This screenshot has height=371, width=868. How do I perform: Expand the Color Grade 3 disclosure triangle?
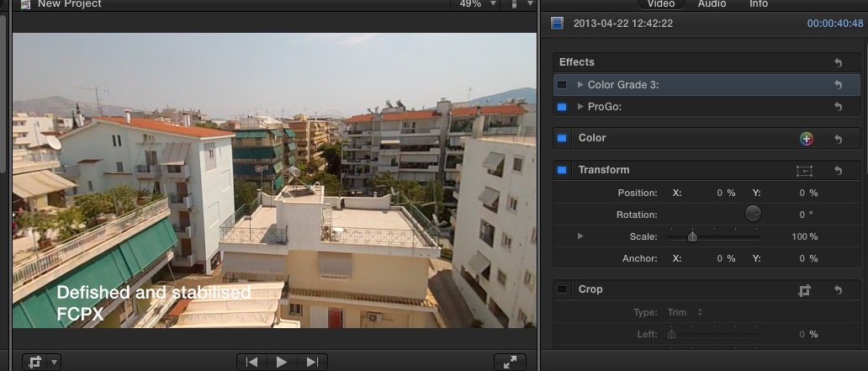[x=580, y=85]
